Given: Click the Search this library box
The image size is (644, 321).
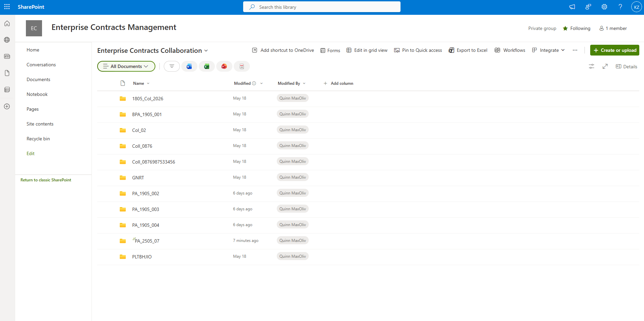Looking at the screenshot, I should click(322, 7).
